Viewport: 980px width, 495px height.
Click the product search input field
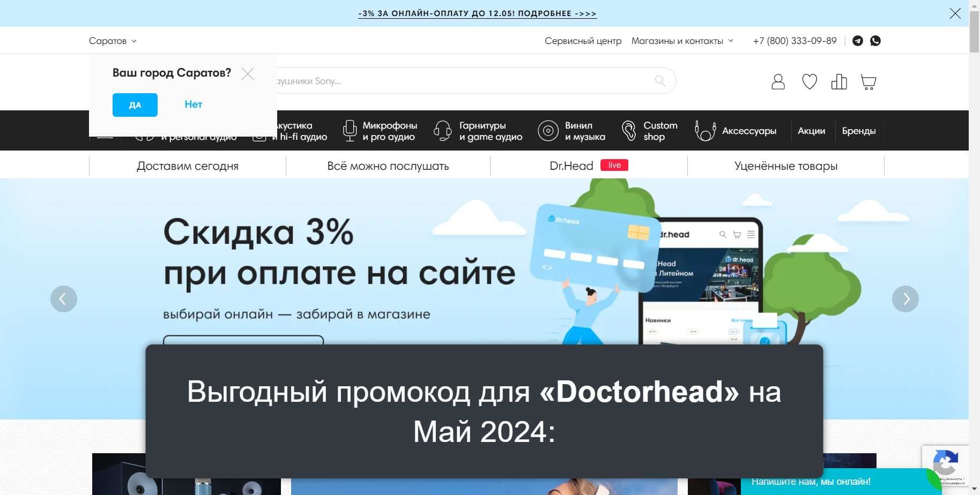tap(461, 81)
